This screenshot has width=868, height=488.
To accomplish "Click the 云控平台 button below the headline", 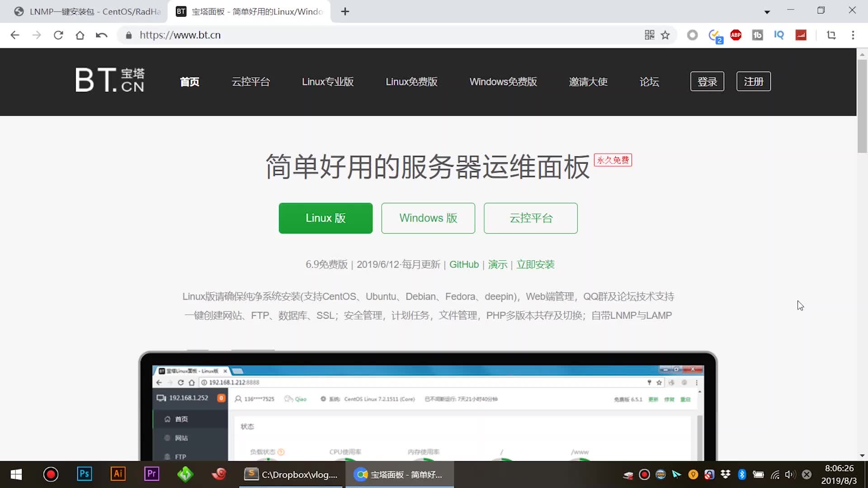I will click(531, 218).
